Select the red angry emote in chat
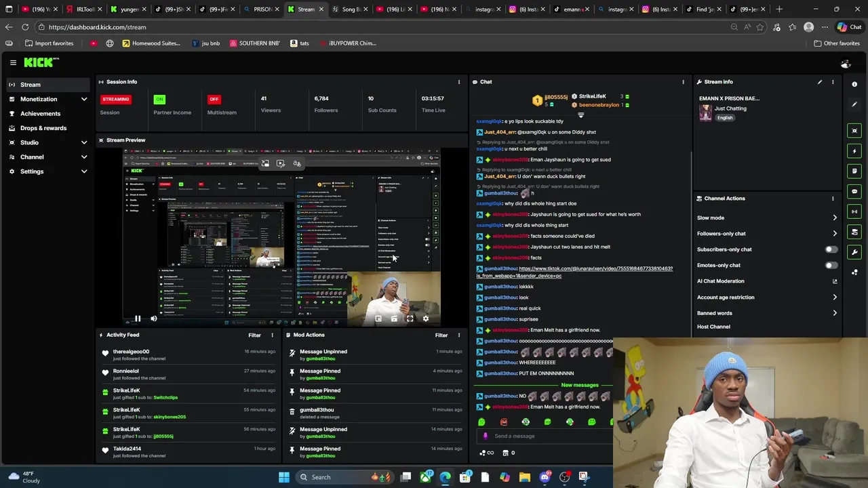868x488 pixels. click(x=503, y=422)
